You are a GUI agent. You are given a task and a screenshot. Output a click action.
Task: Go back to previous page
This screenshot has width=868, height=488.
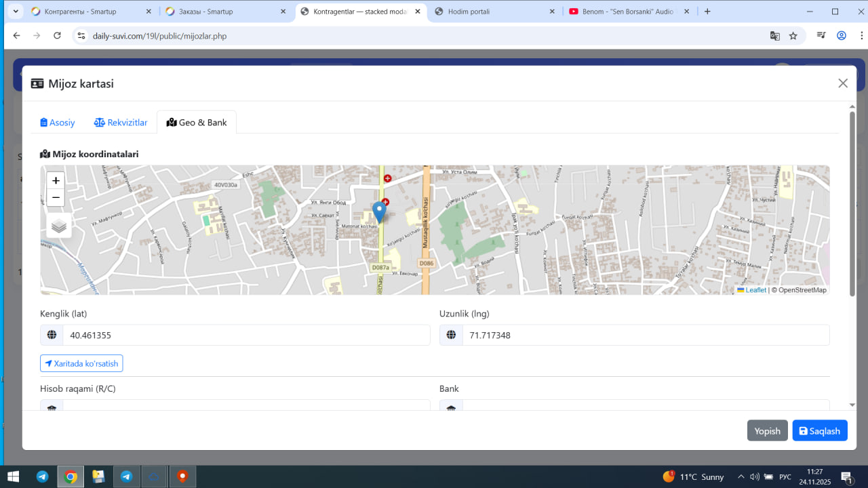16,36
